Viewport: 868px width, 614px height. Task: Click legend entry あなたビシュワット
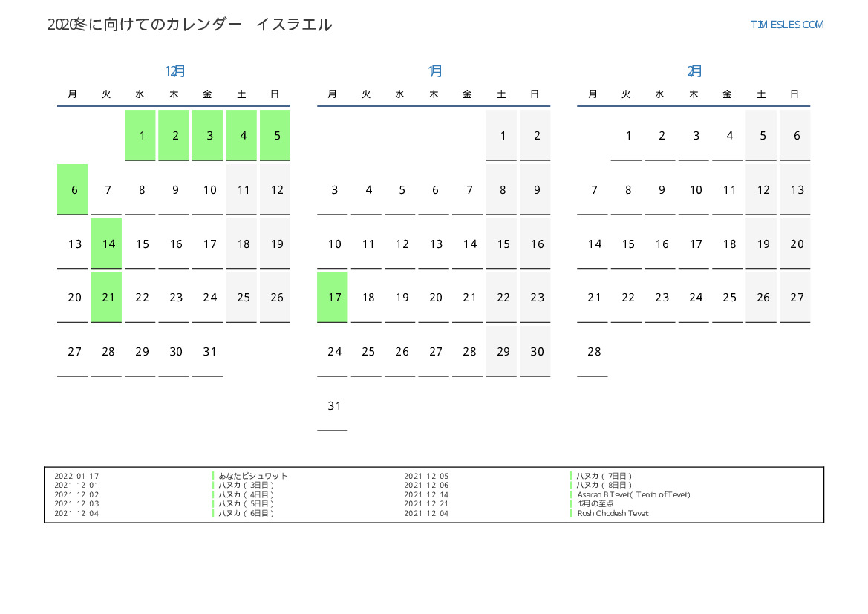[253, 476]
